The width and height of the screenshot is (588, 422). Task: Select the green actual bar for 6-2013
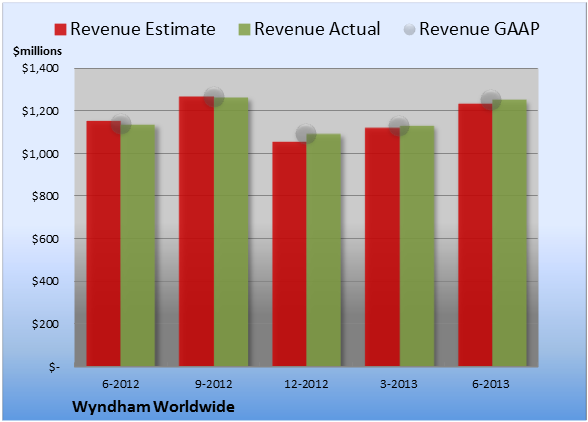pyautogui.click(x=509, y=233)
